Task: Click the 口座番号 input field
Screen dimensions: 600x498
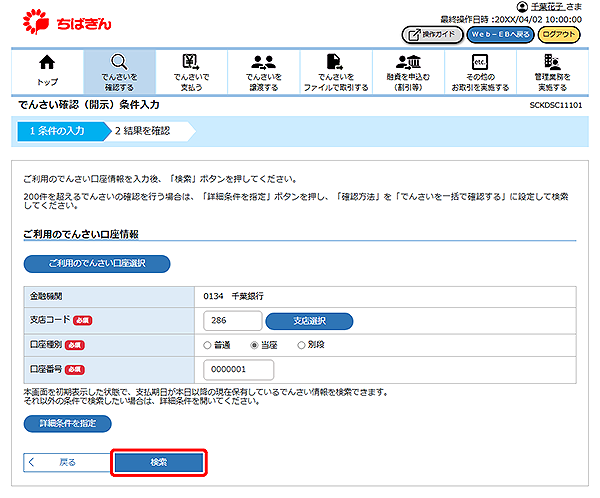Action: (x=238, y=369)
